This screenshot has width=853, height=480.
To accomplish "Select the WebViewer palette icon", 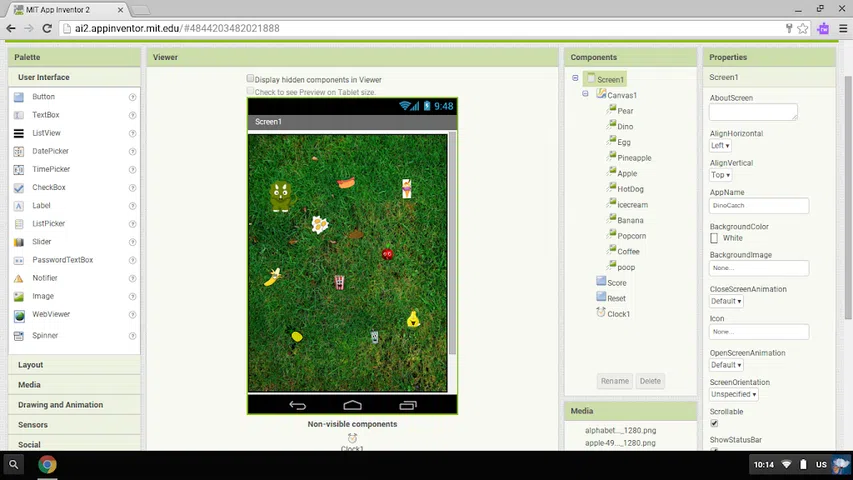I will [x=18, y=315].
